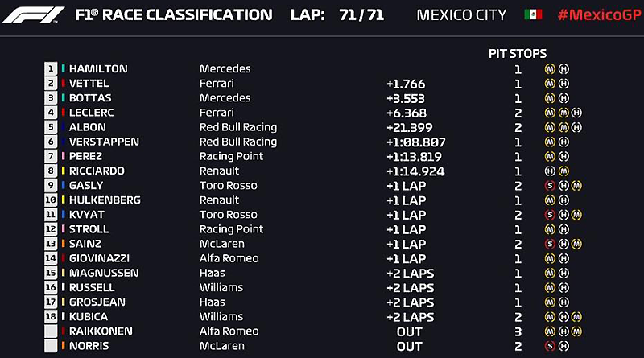Viewport: 644px width, 358px height.
Task: Click Gasly's red soft tyre icon
Action: pos(550,186)
